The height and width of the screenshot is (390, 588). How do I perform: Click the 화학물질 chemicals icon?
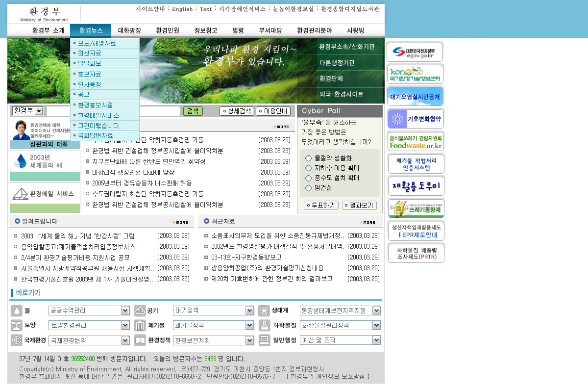click(x=264, y=325)
